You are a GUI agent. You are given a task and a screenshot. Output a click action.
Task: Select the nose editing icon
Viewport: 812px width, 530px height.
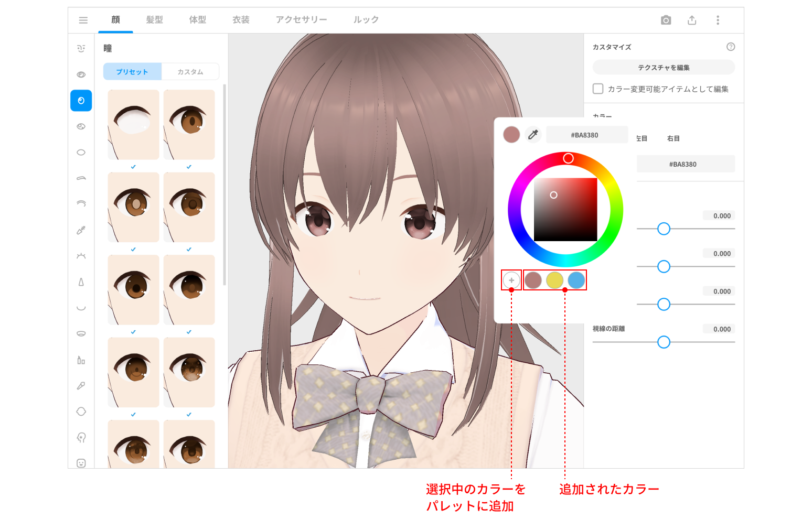coord(81,282)
